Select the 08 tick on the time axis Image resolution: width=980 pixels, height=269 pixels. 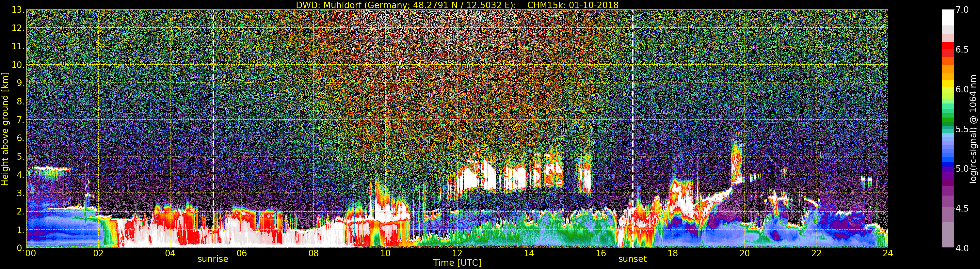point(313,253)
